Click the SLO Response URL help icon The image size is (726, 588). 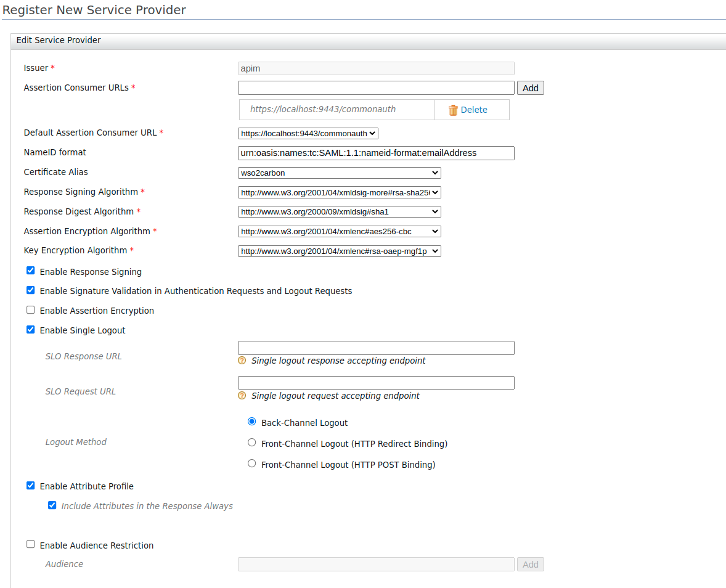(242, 361)
